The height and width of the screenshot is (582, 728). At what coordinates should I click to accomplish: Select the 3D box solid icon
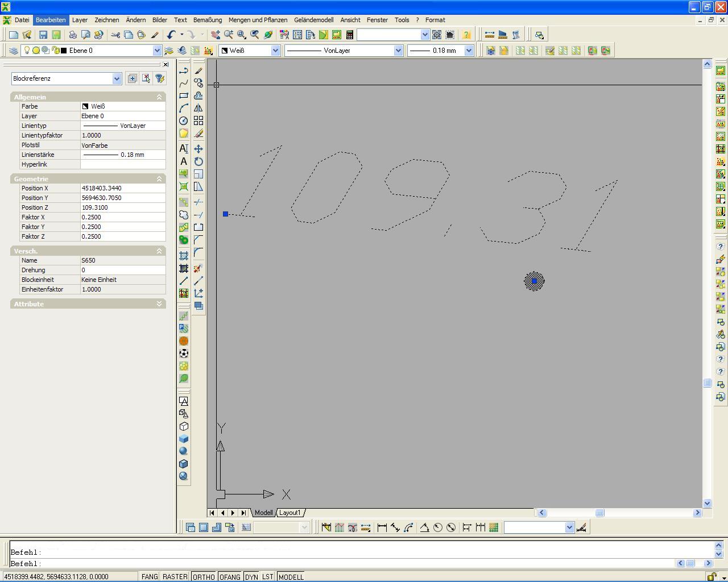(184, 439)
